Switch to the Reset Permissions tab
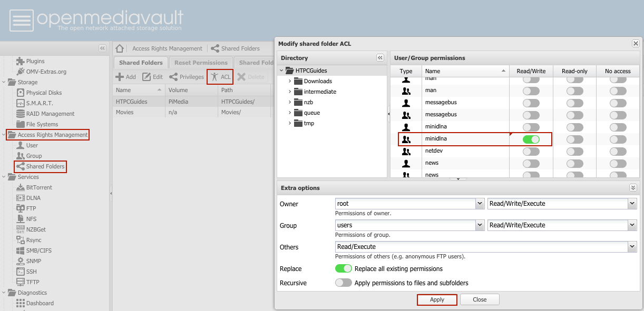The width and height of the screenshot is (644, 311). pyautogui.click(x=201, y=63)
